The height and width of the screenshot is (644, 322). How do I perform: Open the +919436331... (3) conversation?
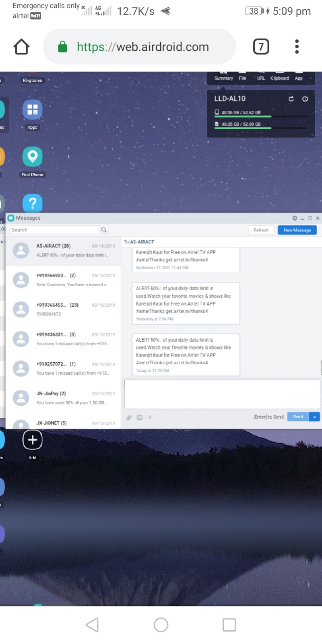pos(63,339)
